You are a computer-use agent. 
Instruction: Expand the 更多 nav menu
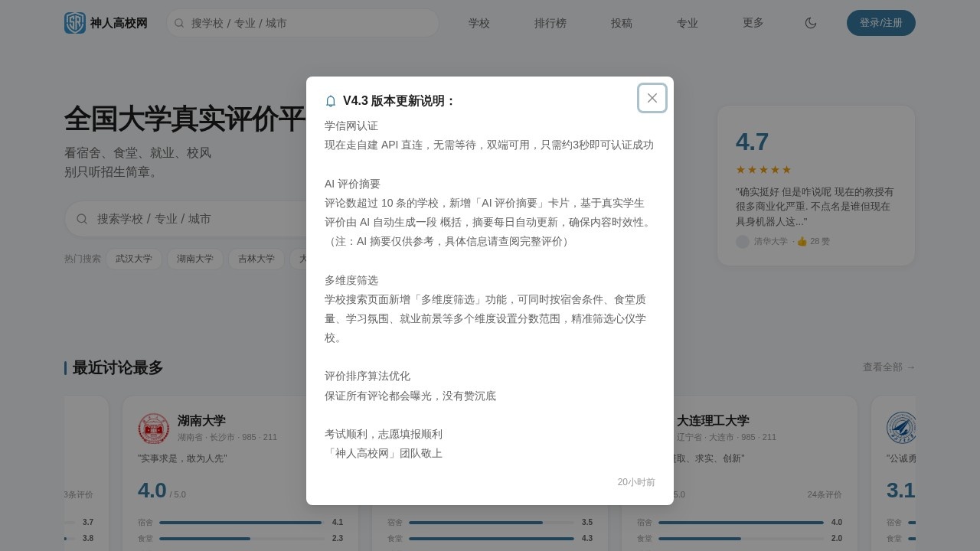coord(753,23)
